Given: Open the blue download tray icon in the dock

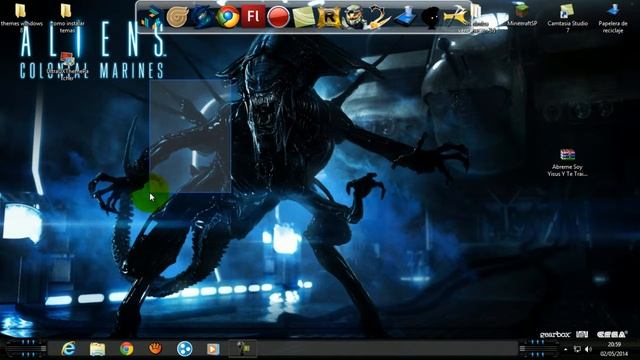Looking at the screenshot, I should tap(405, 17).
